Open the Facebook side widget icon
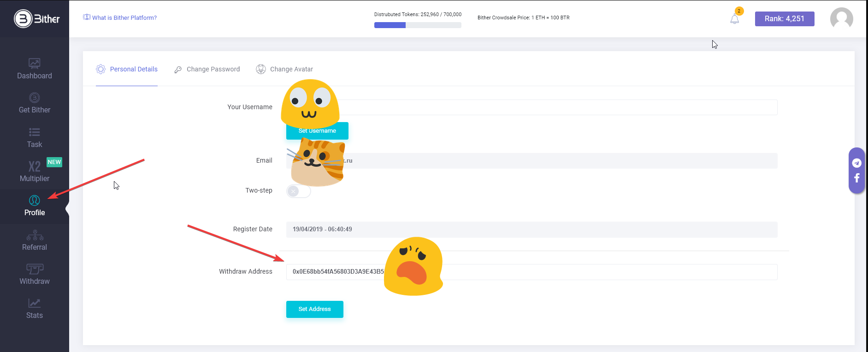 point(856,178)
